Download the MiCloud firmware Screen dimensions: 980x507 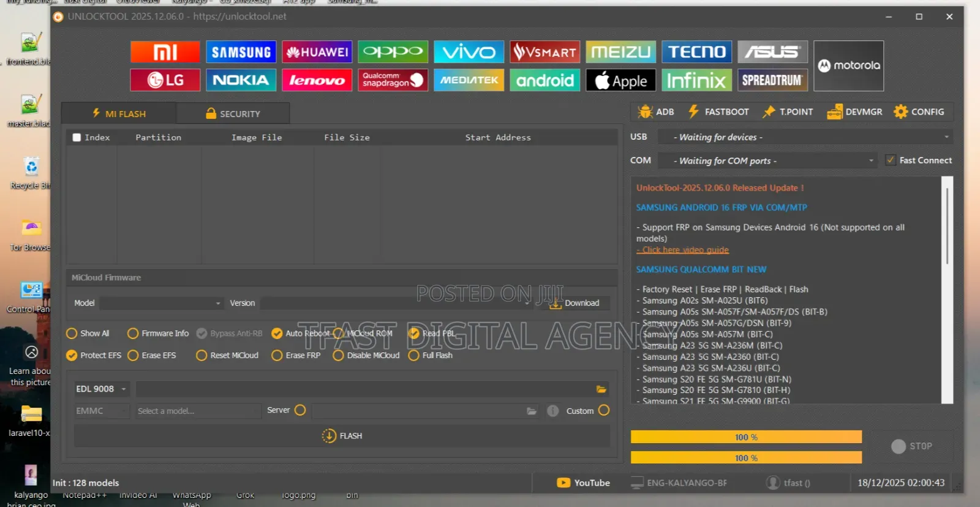pyautogui.click(x=575, y=303)
